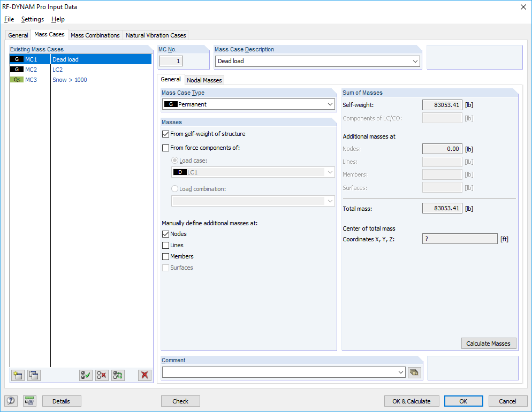
Task: Select all mass cases checkmark icon
Action: click(86, 375)
